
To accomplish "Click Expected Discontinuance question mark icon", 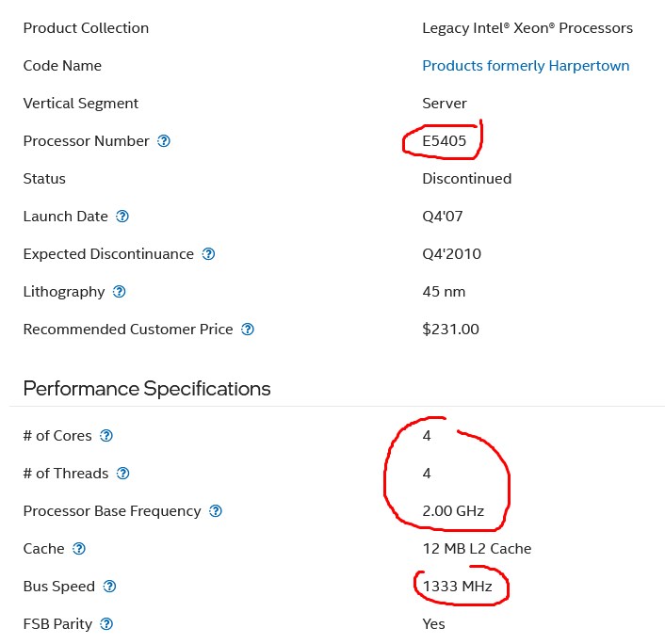I will click(208, 254).
